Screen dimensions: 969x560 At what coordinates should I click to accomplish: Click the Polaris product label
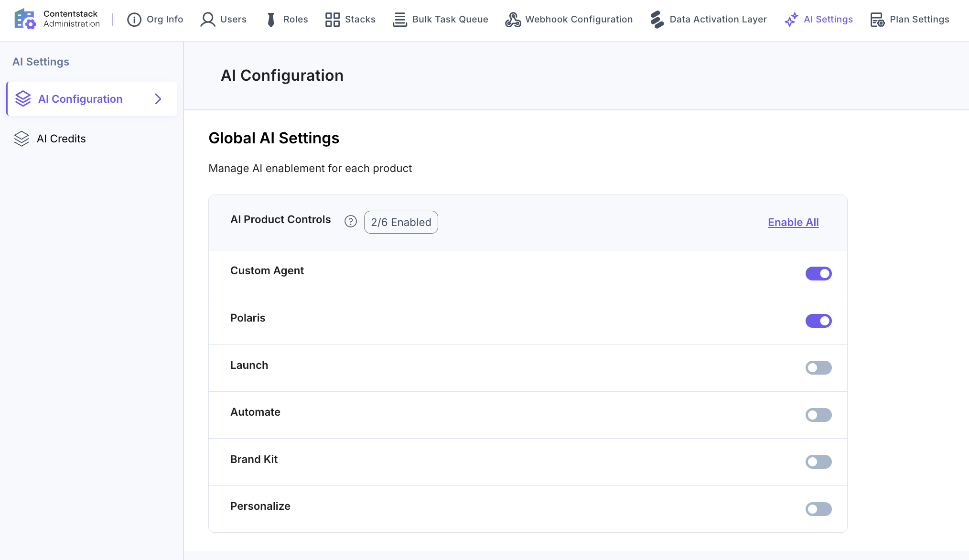pos(248,318)
